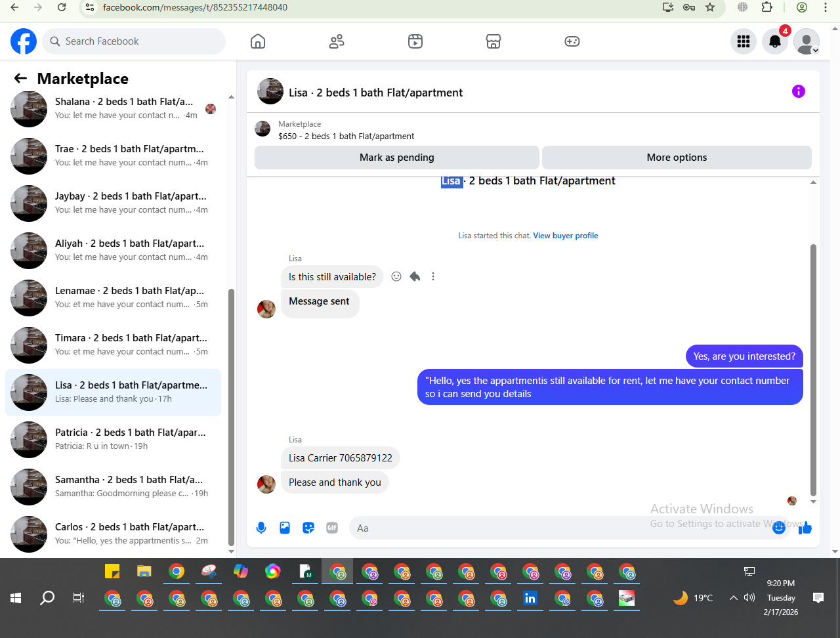840x638 pixels.
Task: Open Jaybay conversation
Action: (x=113, y=203)
